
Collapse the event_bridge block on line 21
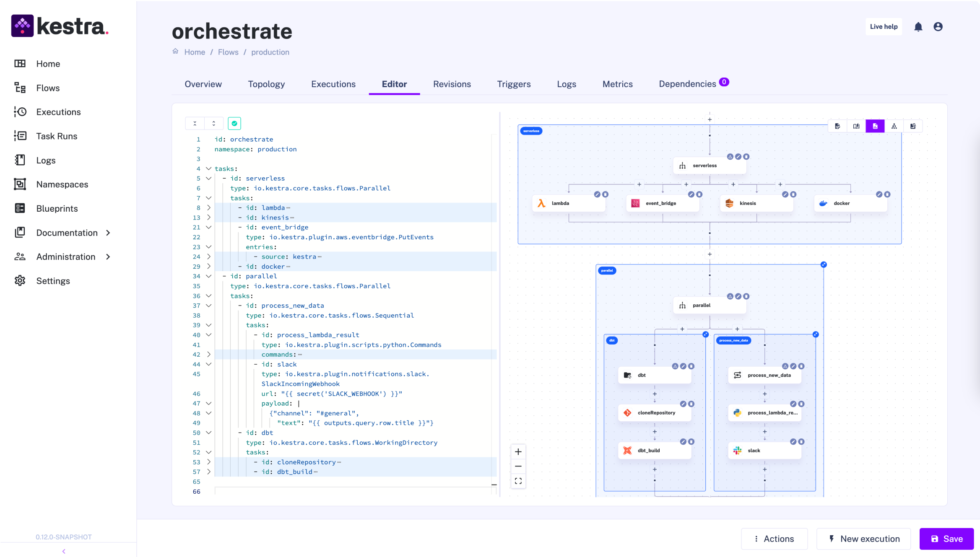[208, 227]
